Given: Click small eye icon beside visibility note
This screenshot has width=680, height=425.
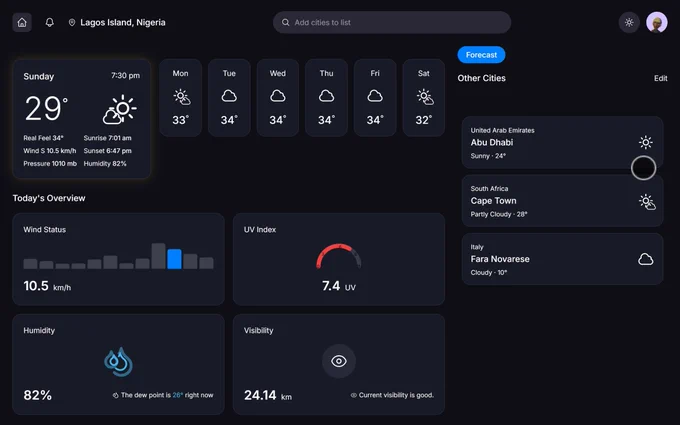Looking at the screenshot, I should click(x=353, y=395).
